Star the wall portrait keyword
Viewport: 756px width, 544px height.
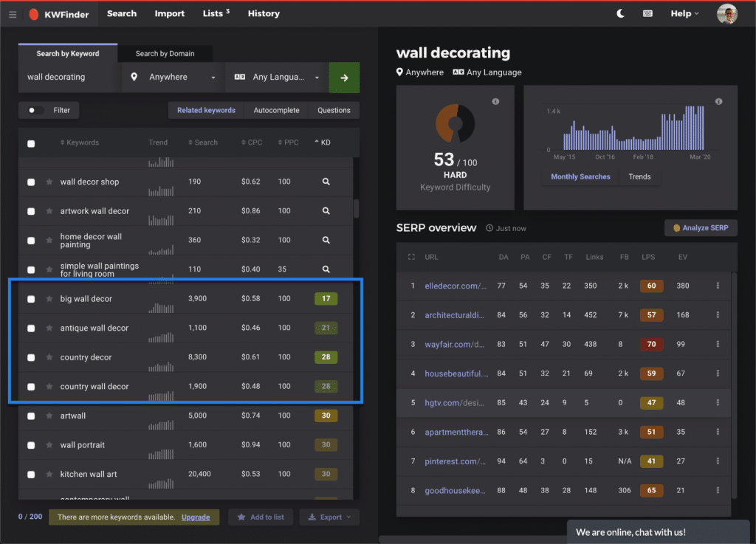[x=49, y=445]
